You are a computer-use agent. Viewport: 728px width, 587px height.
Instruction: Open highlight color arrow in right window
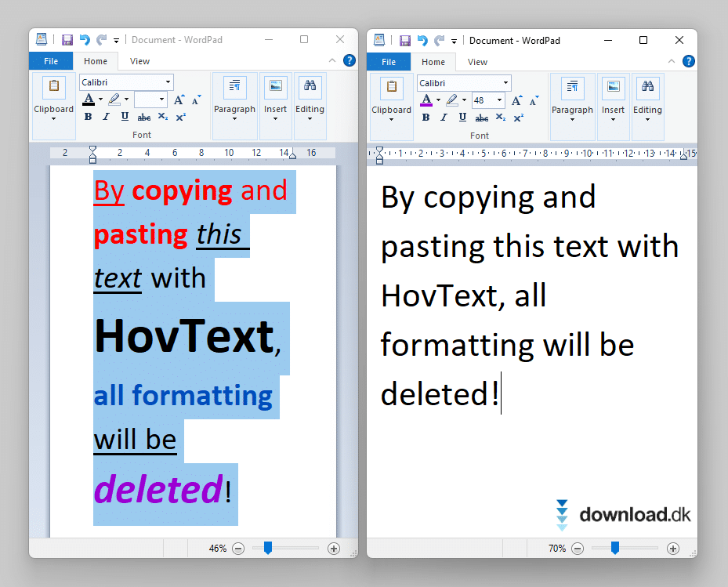[464, 100]
